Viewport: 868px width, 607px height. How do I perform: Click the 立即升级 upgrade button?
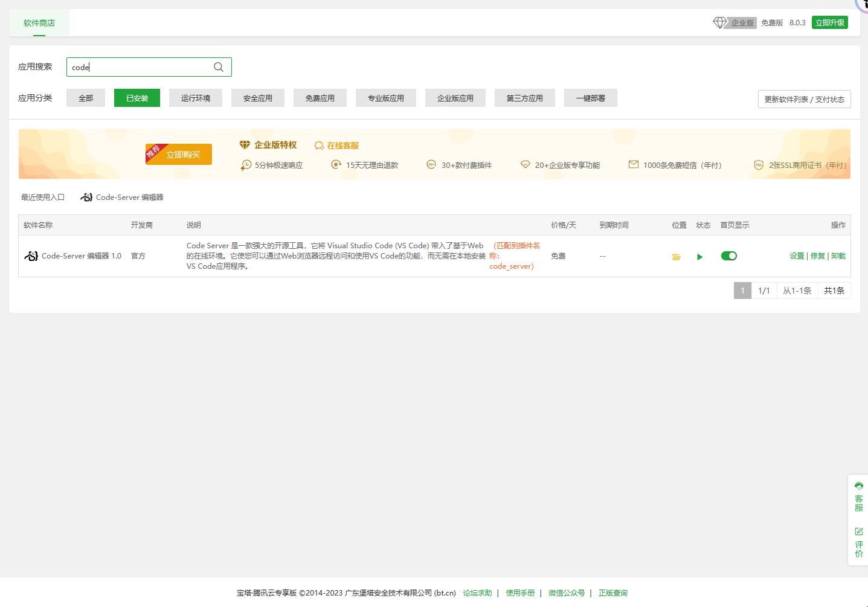pyautogui.click(x=829, y=22)
